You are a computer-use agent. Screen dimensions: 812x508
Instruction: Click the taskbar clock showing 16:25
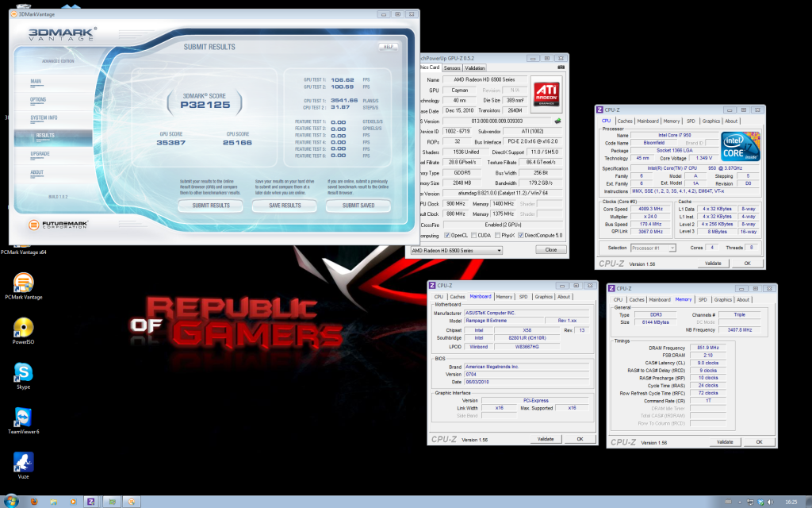tap(791, 502)
